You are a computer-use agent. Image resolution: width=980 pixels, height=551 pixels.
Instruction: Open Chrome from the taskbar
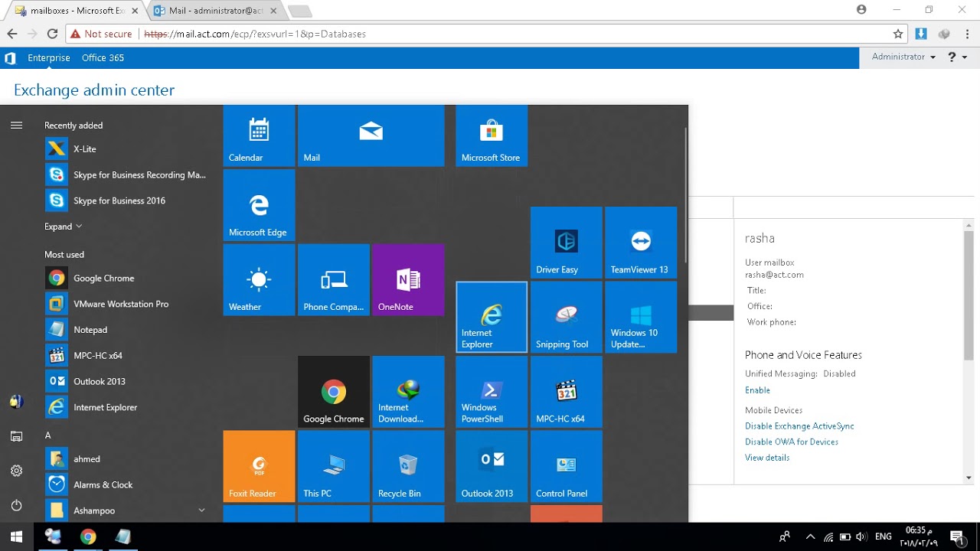(x=88, y=536)
